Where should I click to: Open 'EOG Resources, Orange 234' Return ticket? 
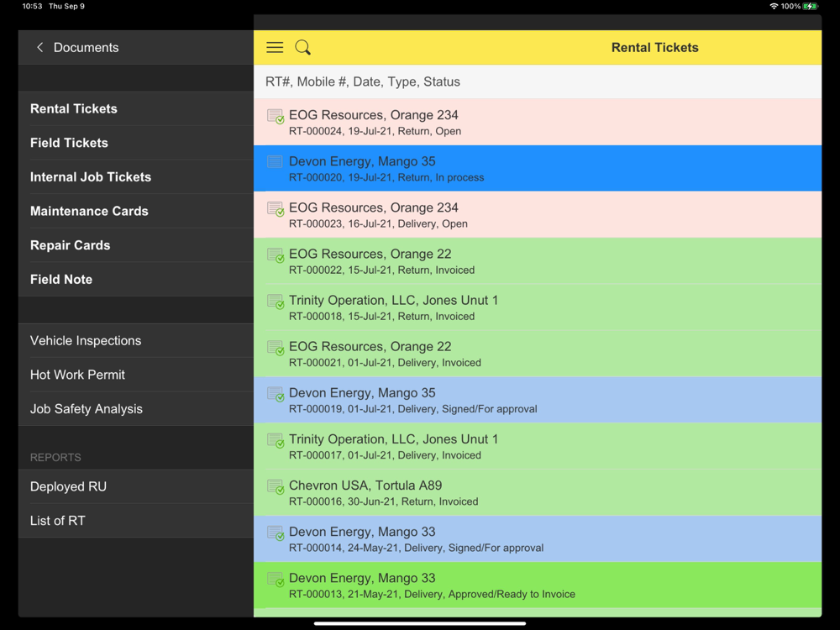coord(538,122)
